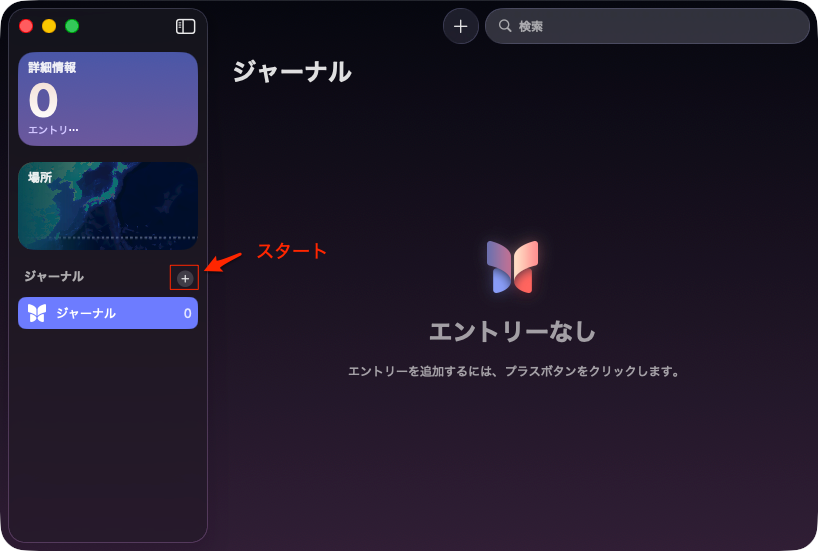Click the ジャーナル page title
The image size is (818, 551).
click(292, 72)
